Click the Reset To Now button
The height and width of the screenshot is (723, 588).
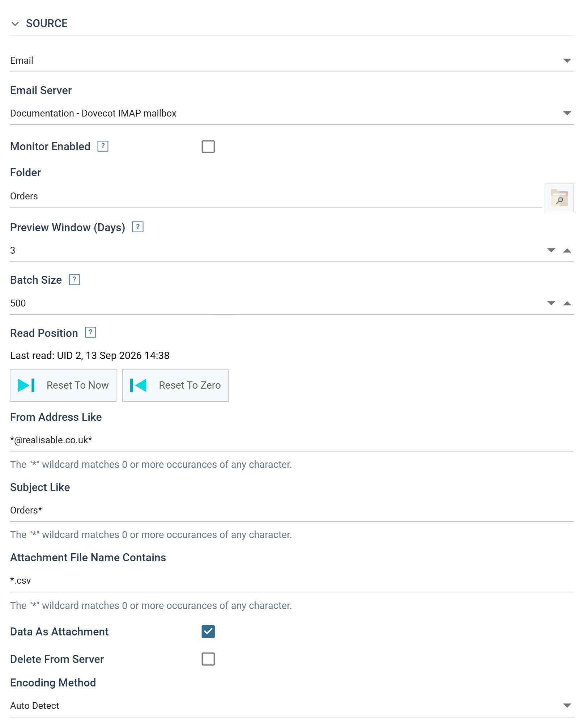pyautogui.click(x=63, y=385)
